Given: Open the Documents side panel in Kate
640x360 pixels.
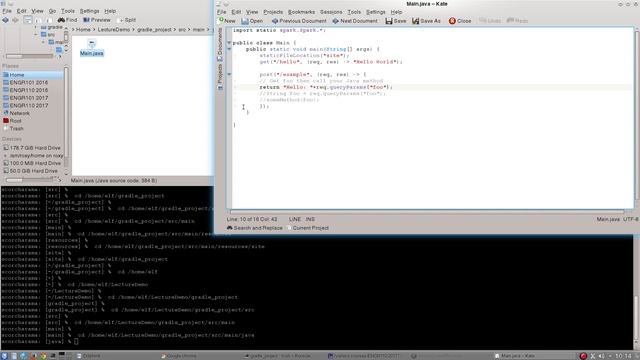Looking at the screenshot, I should pos(220,44).
